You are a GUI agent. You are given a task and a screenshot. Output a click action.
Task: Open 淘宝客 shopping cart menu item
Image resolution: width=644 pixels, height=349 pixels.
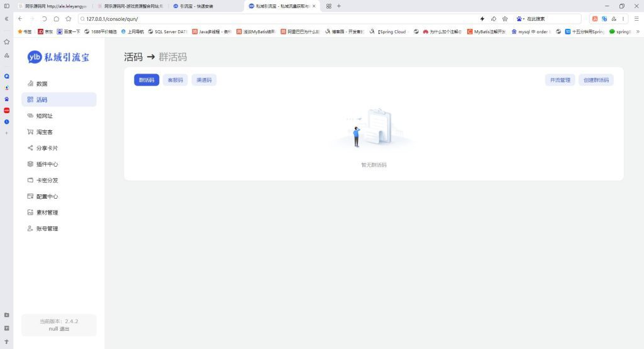click(44, 132)
